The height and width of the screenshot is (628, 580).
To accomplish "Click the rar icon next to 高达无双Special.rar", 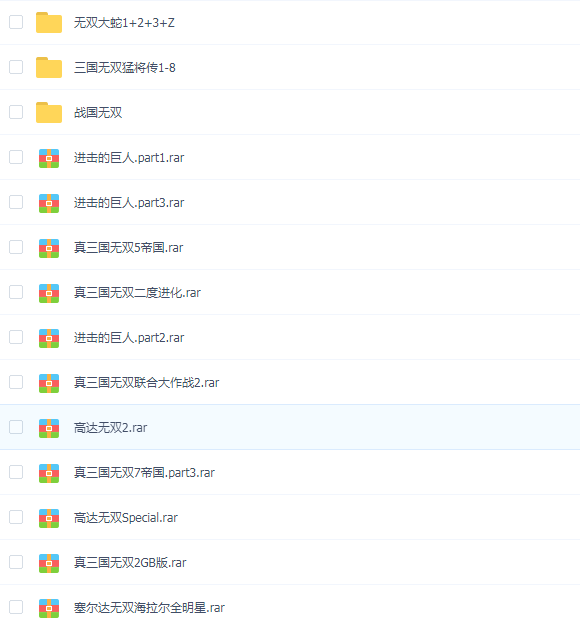I will 49,518.
